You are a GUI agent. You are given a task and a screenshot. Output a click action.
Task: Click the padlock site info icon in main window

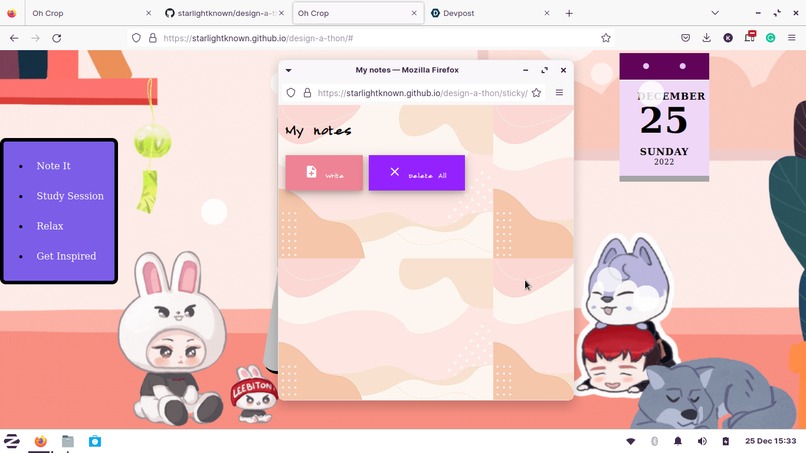point(153,38)
